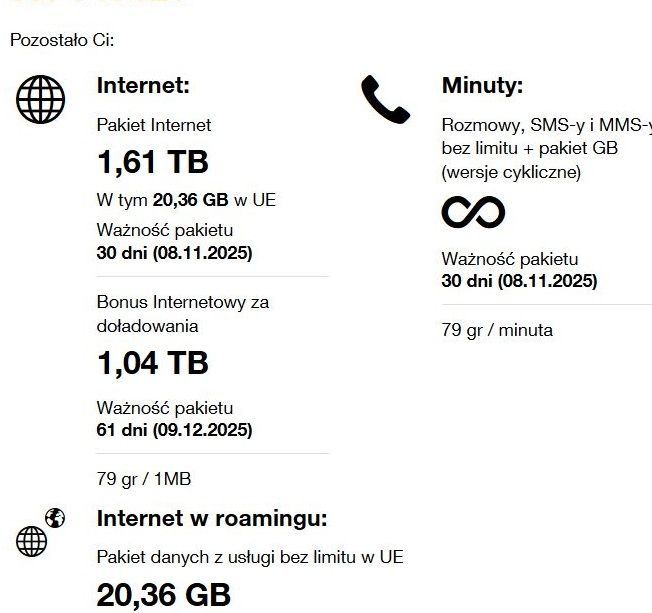Click the '79 gr / 1MB' rate text
Screen dimensions: 652x613
point(144,479)
